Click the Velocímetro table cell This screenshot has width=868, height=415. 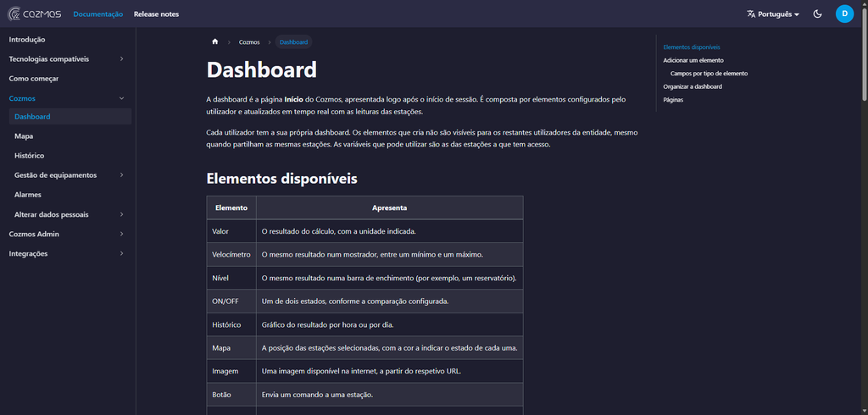pos(231,255)
